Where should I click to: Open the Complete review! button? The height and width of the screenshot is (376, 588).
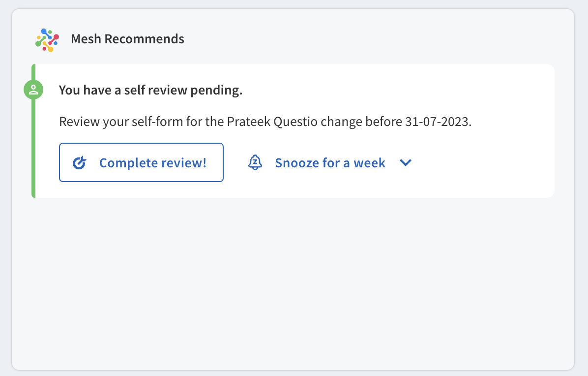142,162
